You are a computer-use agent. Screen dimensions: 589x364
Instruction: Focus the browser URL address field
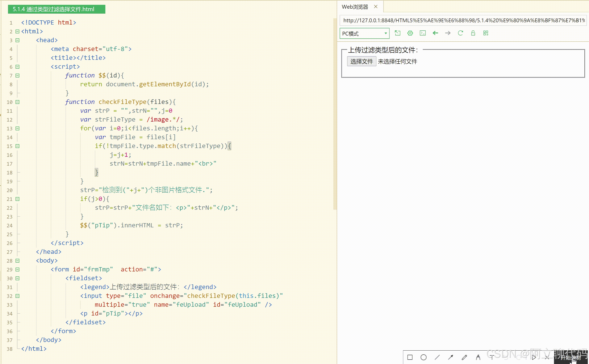click(x=463, y=20)
